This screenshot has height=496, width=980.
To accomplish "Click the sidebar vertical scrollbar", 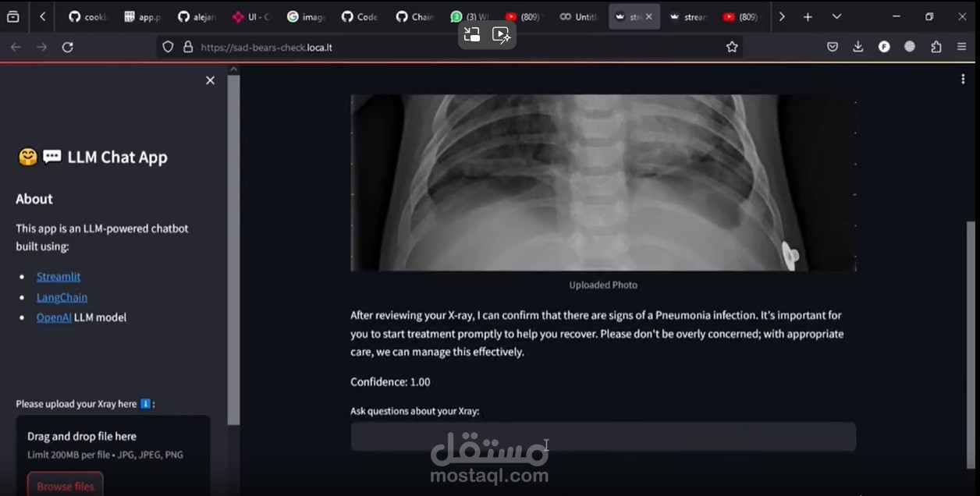I will [233, 250].
